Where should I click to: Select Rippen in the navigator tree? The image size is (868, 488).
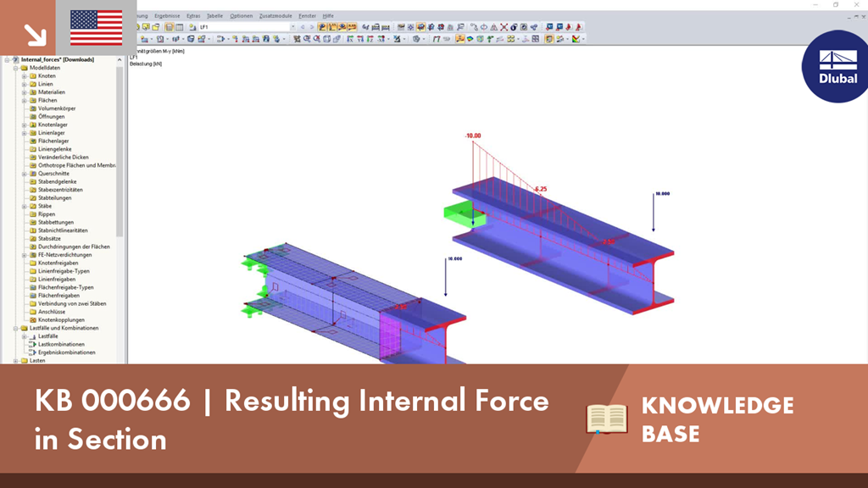[x=47, y=214]
